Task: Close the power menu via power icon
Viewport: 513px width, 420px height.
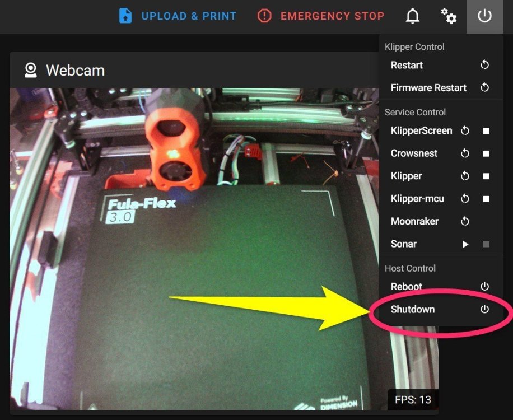Action: [x=484, y=16]
